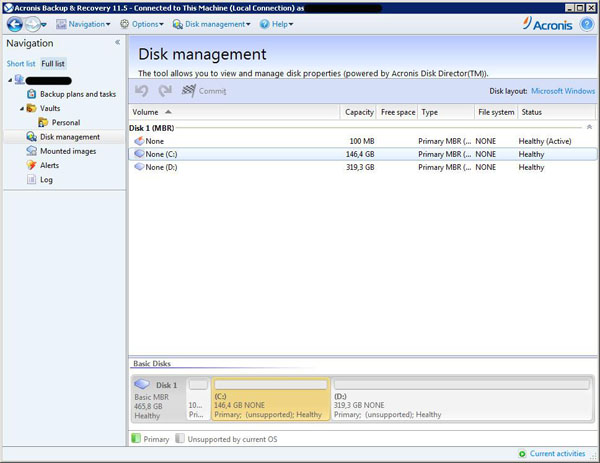Image resolution: width=600 pixels, height=463 pixels.
Task: Open Current activities in status bar
Action: 558,454
